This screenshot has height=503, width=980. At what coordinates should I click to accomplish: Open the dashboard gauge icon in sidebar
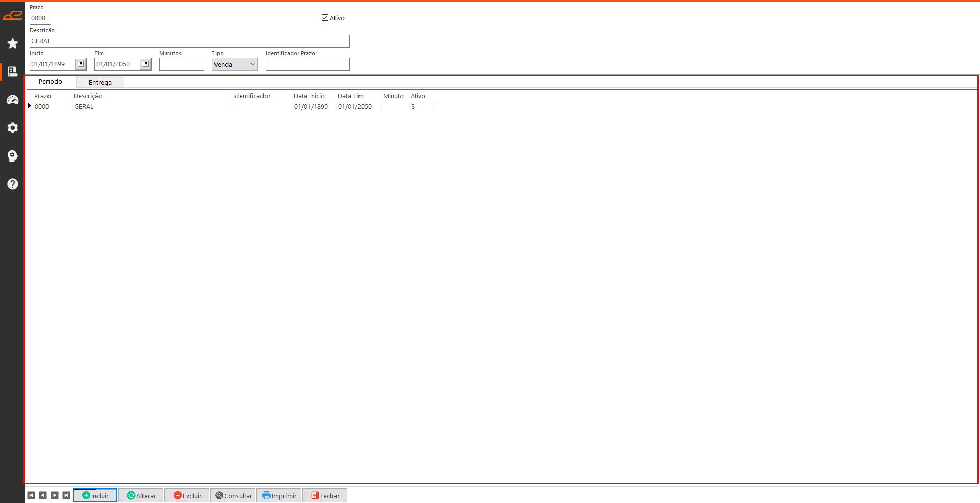(x=13, y=100)
